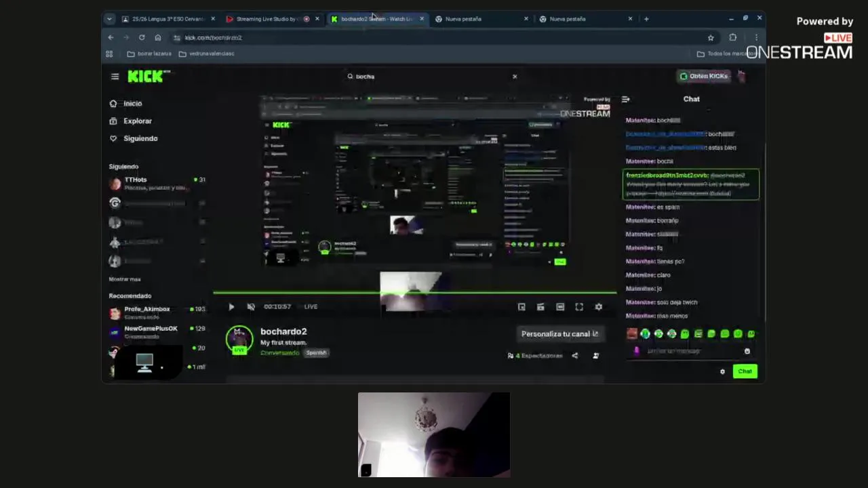
Task: Send message with Chat button
Action: coord(745,371)
